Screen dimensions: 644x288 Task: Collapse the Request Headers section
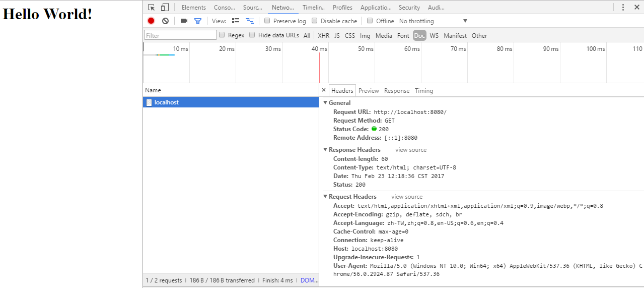tap(325, 197)
